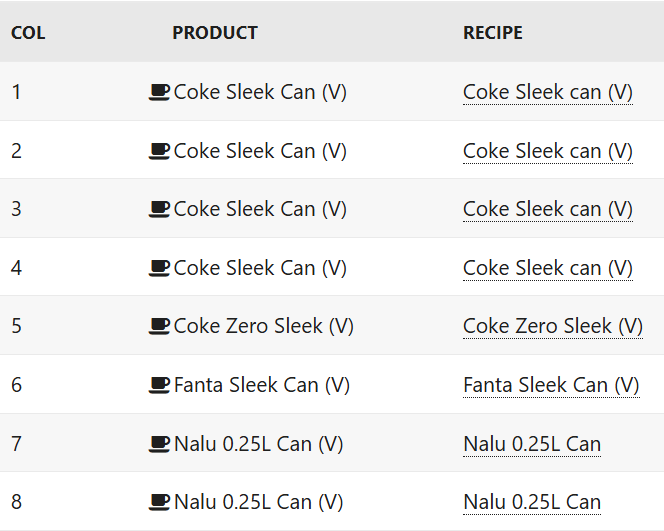
Task: Open Nalu 0.25L Can recipe in row 7
Action: click(x=532, y=444)
